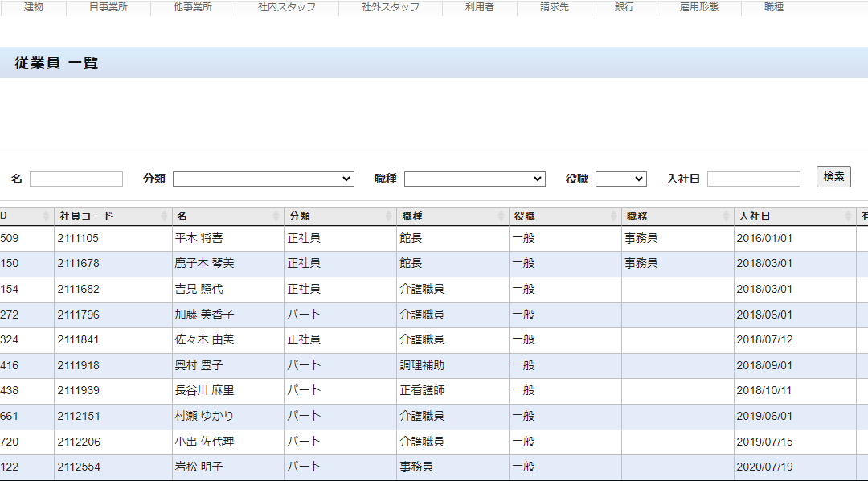Open the 役職 filter dropdown
The image size is (868, 481).
620,179
